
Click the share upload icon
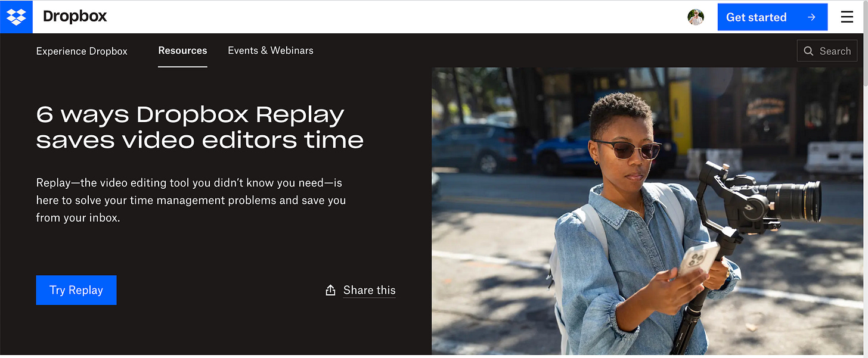tap(330, 290)
